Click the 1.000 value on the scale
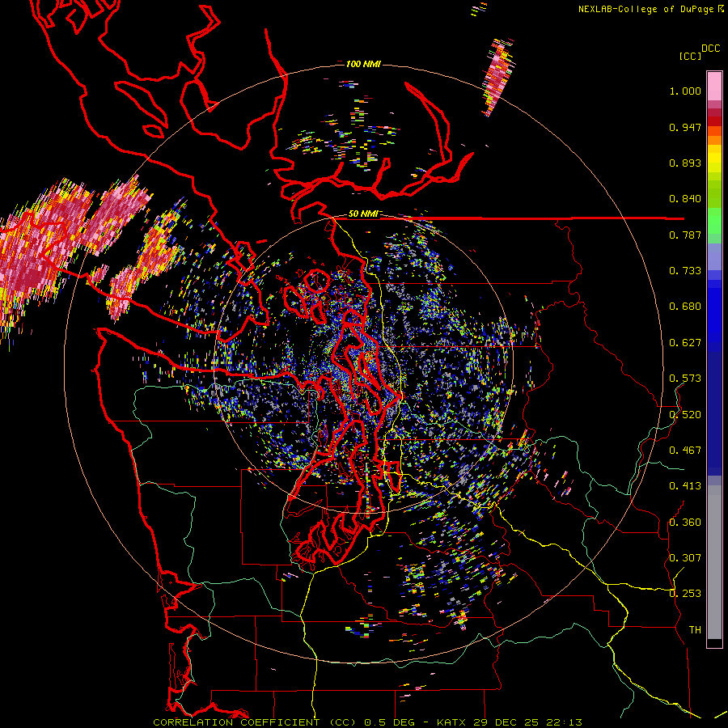 click(x=685, y=91)
